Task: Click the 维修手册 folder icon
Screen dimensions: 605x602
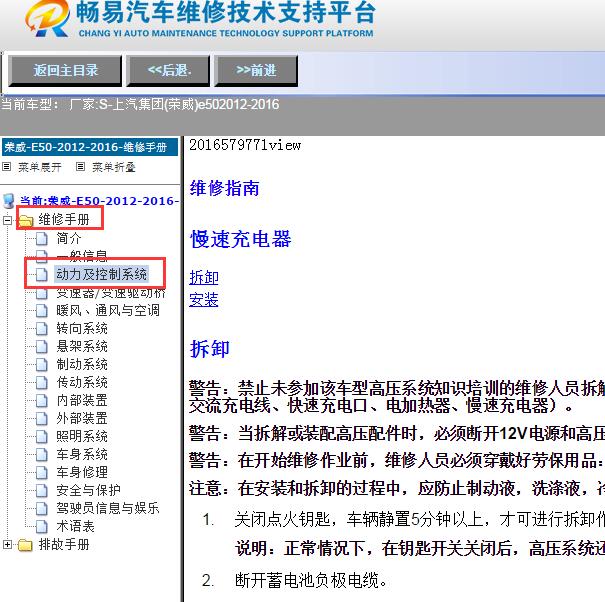Action: pos(26,220)
